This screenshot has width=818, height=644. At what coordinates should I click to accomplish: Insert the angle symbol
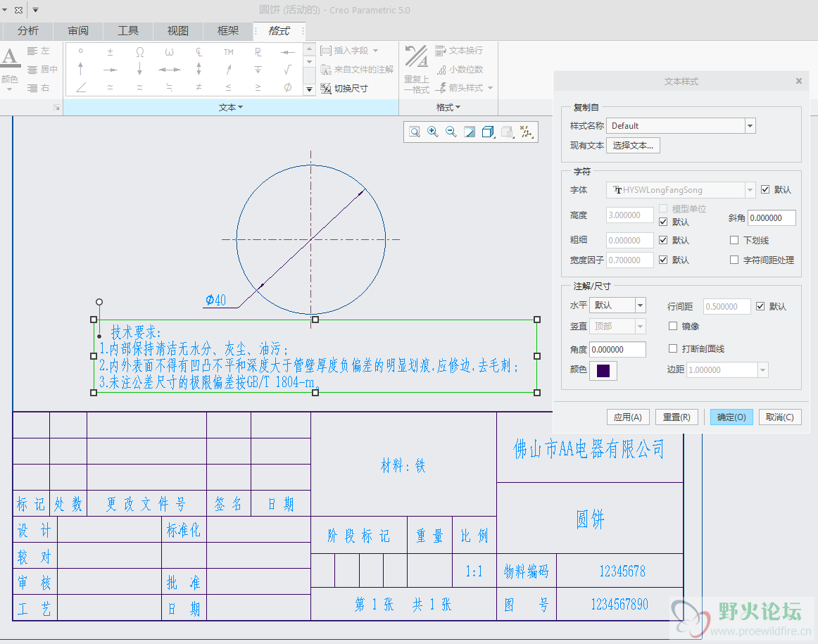coord(81,87)
